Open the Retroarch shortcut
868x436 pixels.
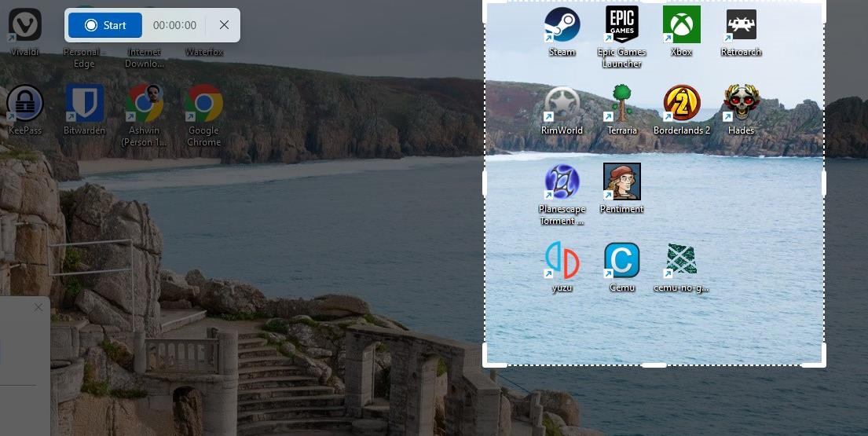[x=742, y=24]
